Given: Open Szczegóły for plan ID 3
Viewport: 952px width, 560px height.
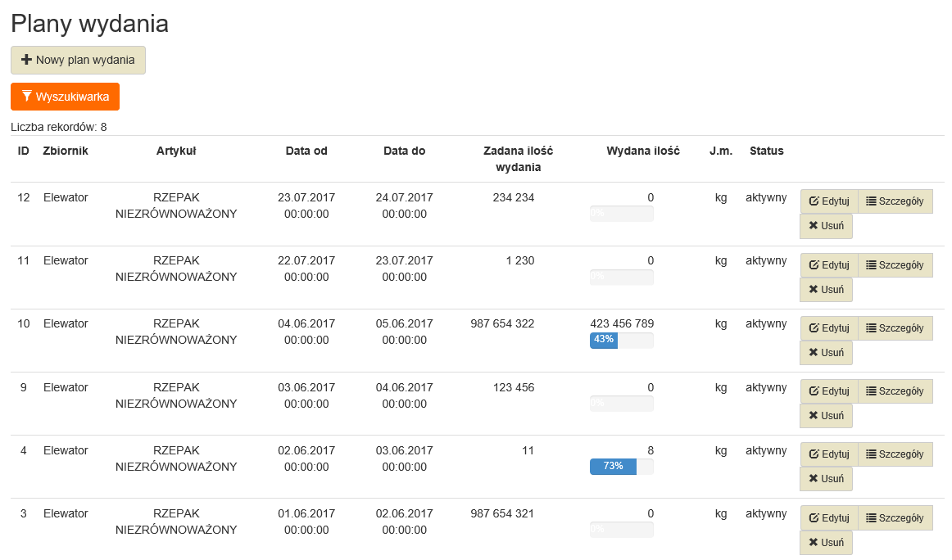Looking at the screenshot, I should 895,517.
